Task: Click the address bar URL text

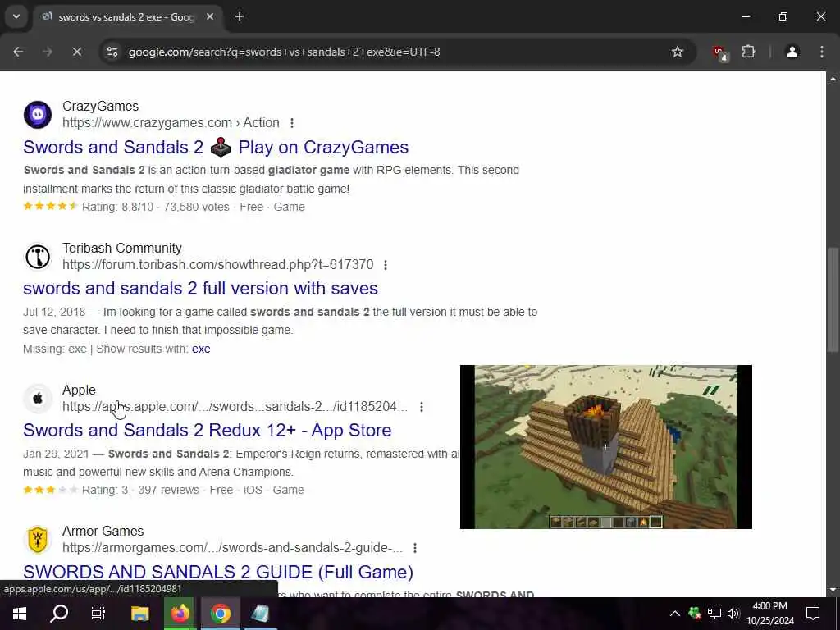Action: pyautogui.click(x=285, y=52)
